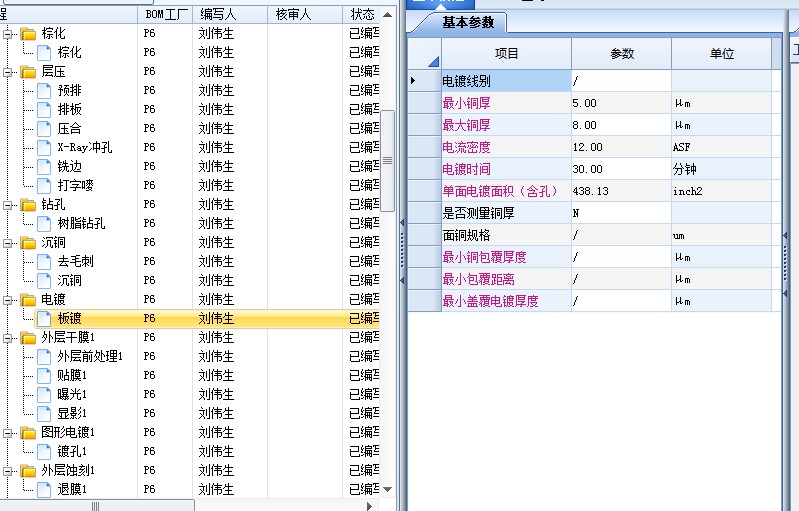This screenshot has height=511, width=799.
Task: Sort by the 状态 column header
Action: (x=361, y=14)
